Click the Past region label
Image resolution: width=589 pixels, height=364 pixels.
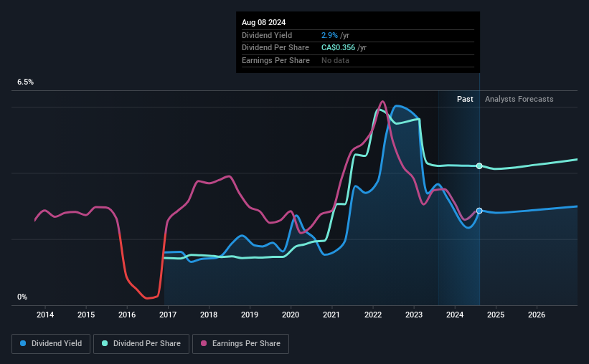pos(465,99)
